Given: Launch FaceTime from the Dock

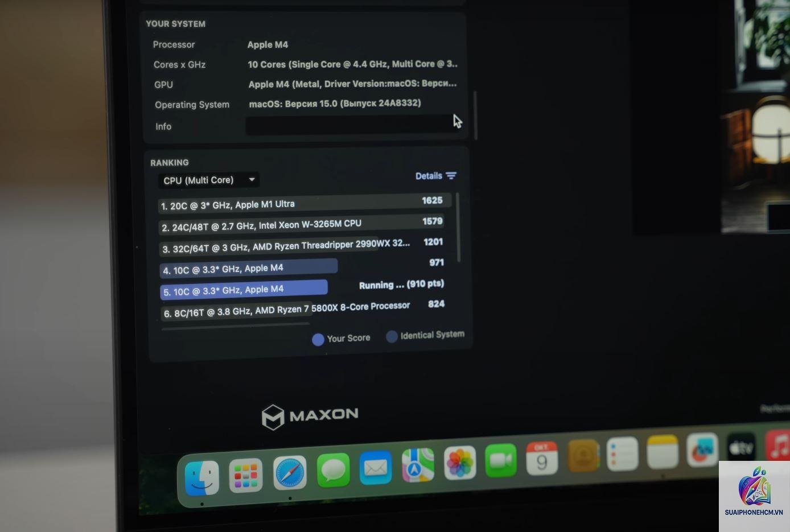Looking at the screenshot, I should [501, 460].
